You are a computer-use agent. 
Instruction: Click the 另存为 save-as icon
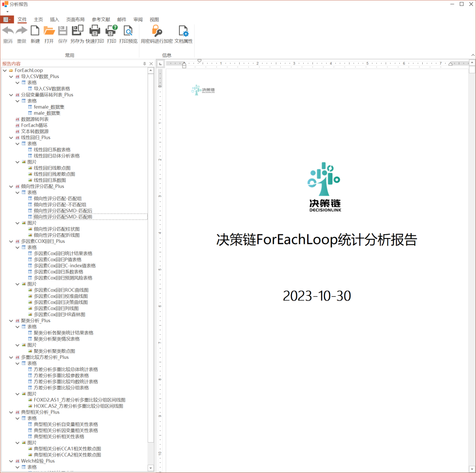click(x=77, y=31)
